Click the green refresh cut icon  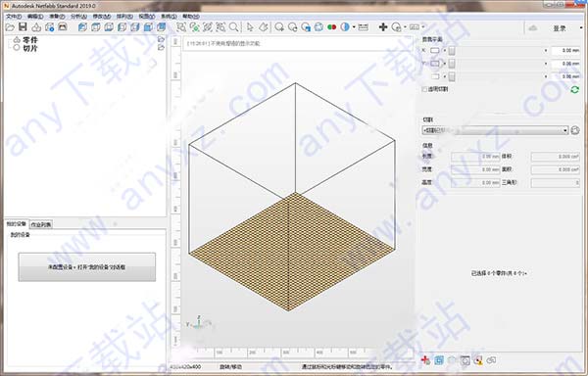574,89
